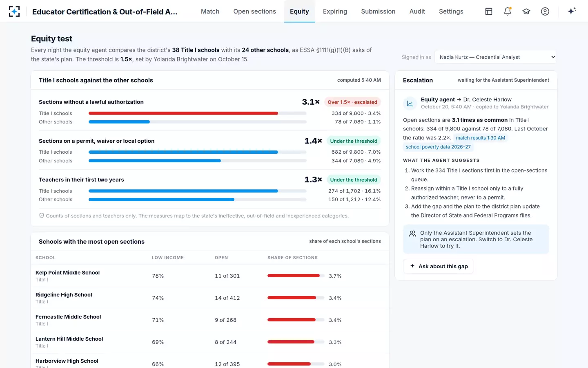
Task: Click the chart icon beside Equity agent
Action: (x=410, y=103)
